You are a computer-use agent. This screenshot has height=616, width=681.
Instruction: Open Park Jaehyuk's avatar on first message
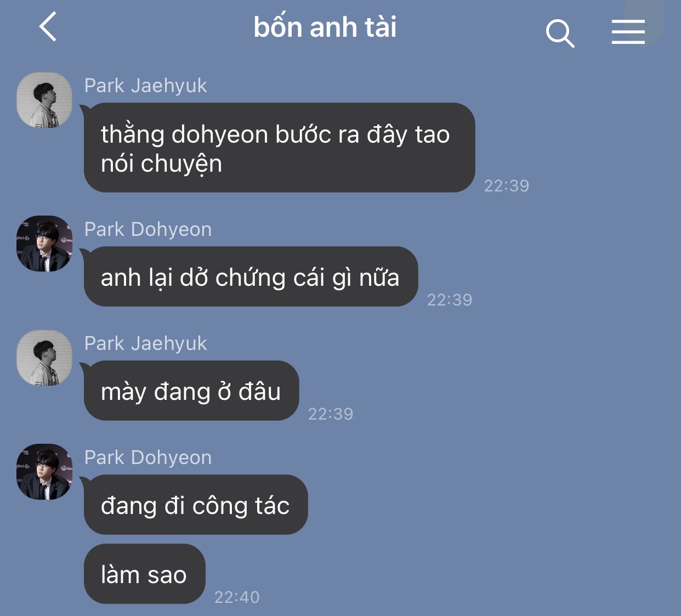pyautogui.click(x=44, y=100)
